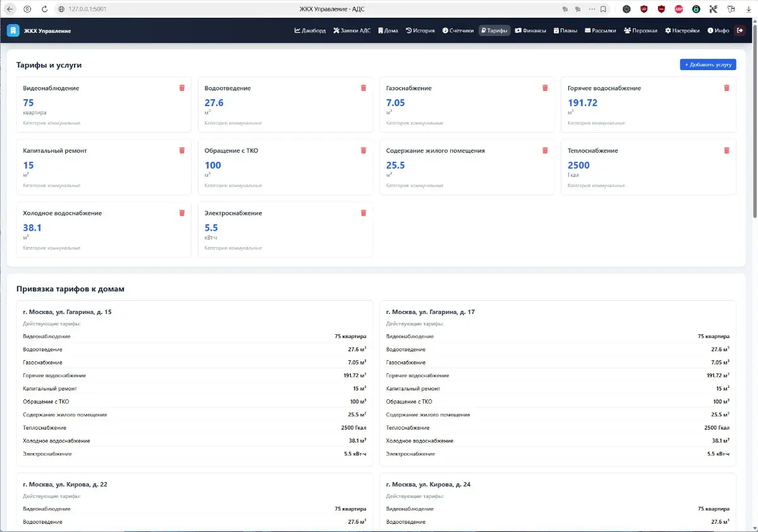Image resolution: width=758 pixels, height=532 pixels.
Task: Click the ЖКХ Управление logo icon
Action: tap(13, 30)
